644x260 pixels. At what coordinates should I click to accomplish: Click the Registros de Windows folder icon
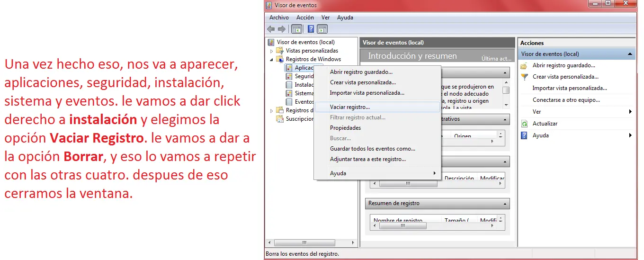click(280, 59)
